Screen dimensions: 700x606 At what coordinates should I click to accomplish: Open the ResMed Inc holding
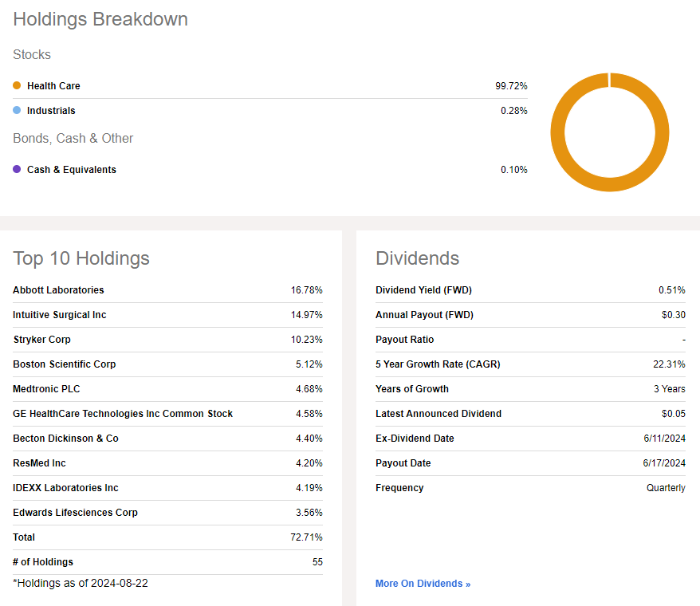click(x=39, y=463)
